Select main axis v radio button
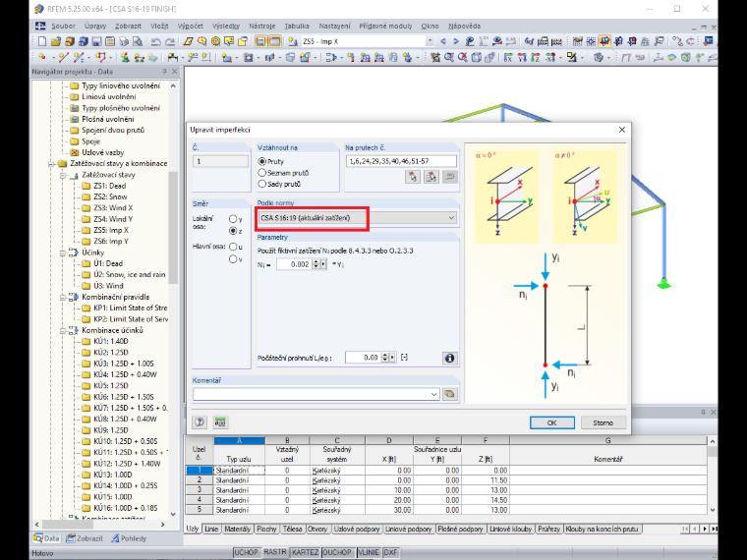This screenshot has height=560, width=747. 233,259
